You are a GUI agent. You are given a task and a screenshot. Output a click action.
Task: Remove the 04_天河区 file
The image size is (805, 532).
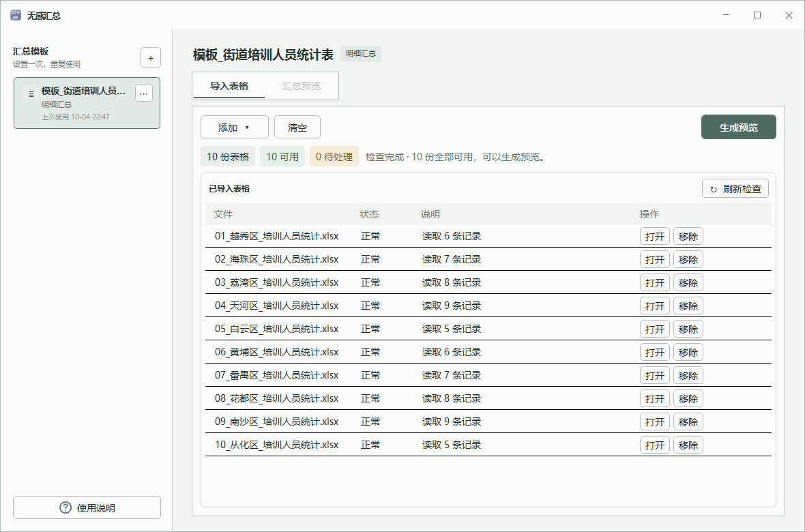(688, 306)
